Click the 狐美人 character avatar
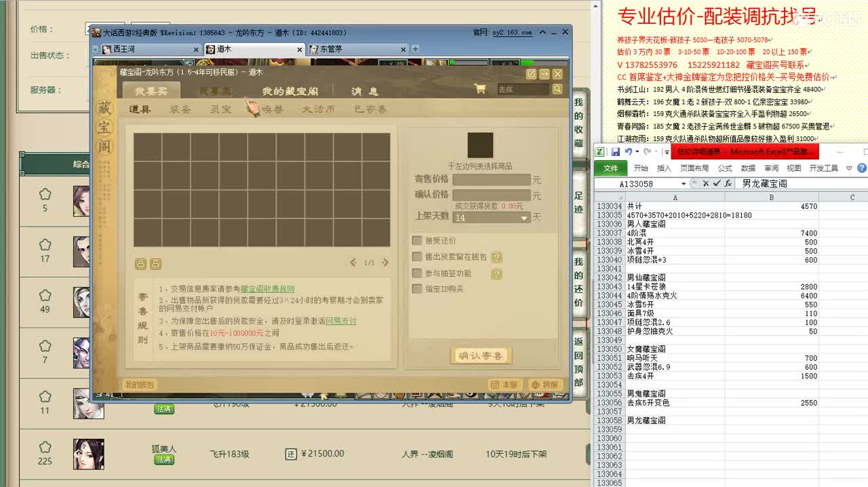The image size is (868, 487). 89,454
